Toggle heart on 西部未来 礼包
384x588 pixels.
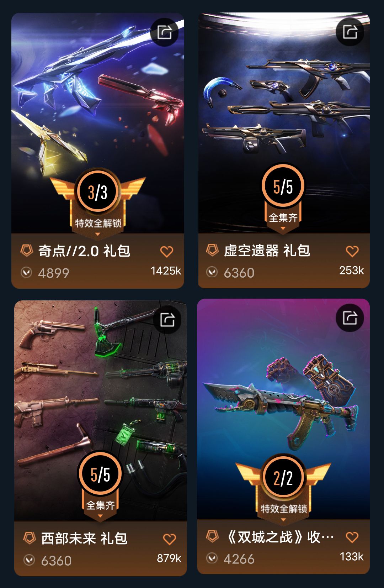pos(169,539)
